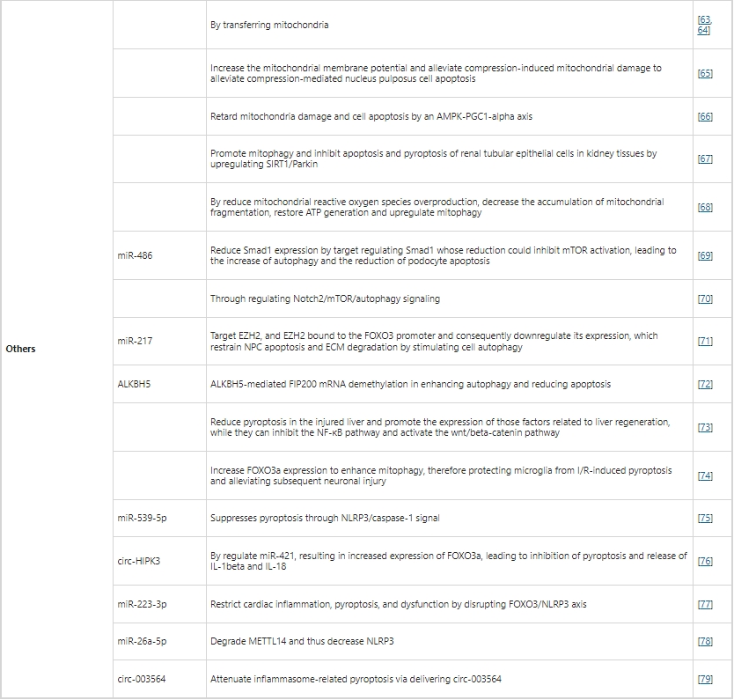The height and width of the screenshot is (700, 734).
Task: Follow citation 75 in the miR-539-5p row
Action: coord(705,519)
